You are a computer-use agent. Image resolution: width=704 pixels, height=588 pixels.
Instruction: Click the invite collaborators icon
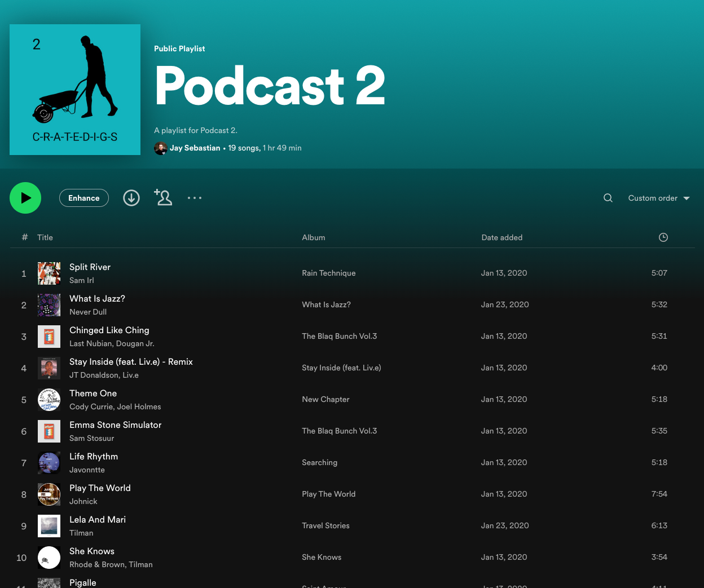click(x=163, y=197)
